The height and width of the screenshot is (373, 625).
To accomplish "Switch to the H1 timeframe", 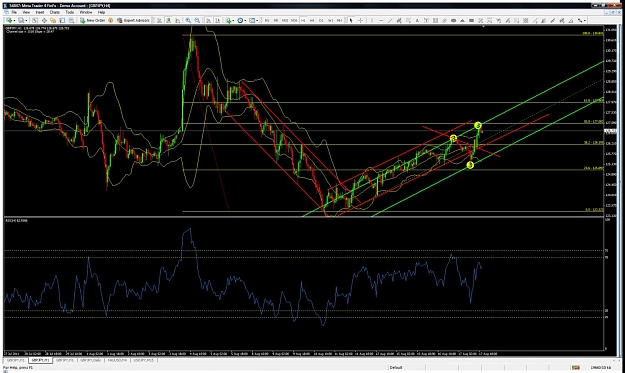I will tap(303, 20).
